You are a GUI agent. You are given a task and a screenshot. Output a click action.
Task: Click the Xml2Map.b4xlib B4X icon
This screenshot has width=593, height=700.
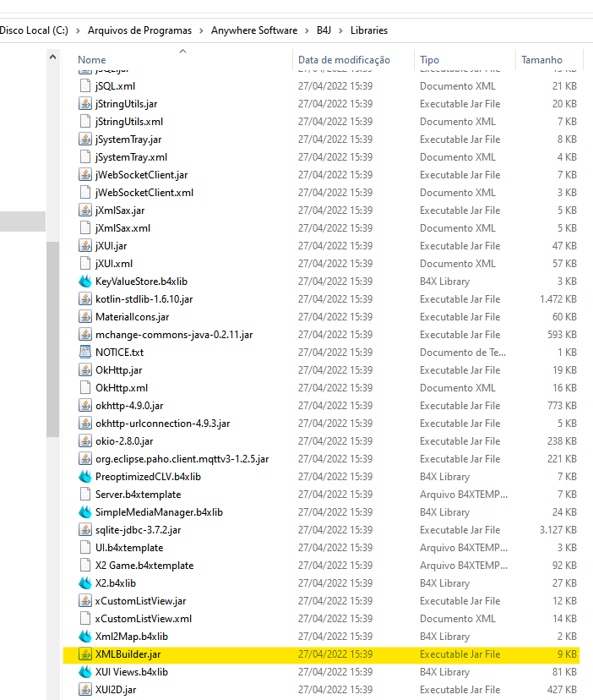(84, 636)
